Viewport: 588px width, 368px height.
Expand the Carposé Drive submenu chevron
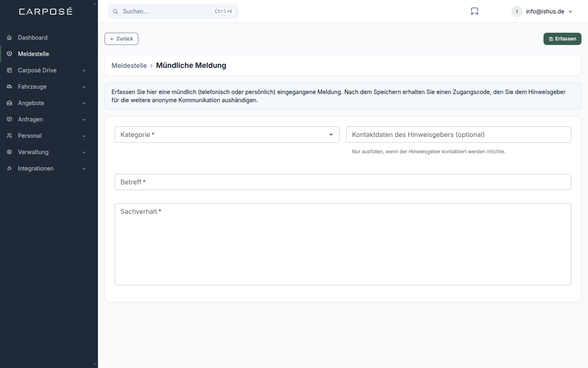click(84, 71)
